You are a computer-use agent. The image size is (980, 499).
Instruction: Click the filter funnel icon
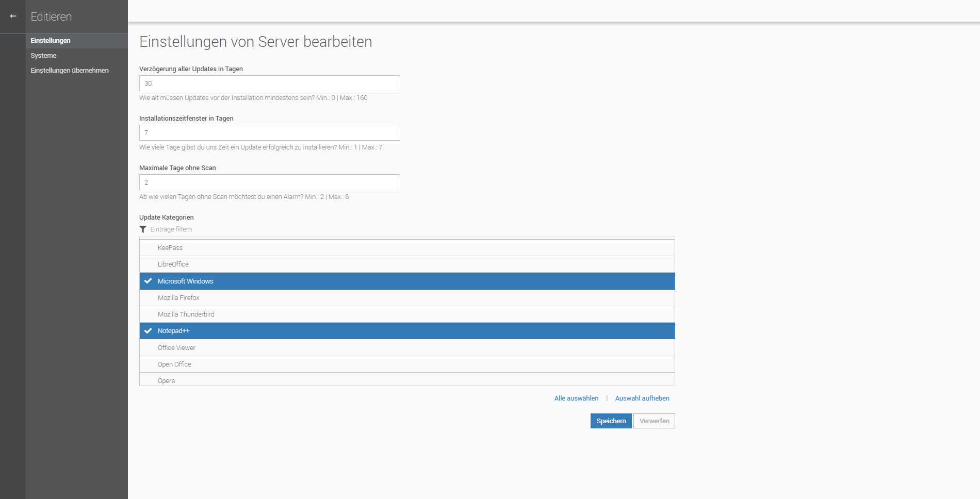click(143, 229)
